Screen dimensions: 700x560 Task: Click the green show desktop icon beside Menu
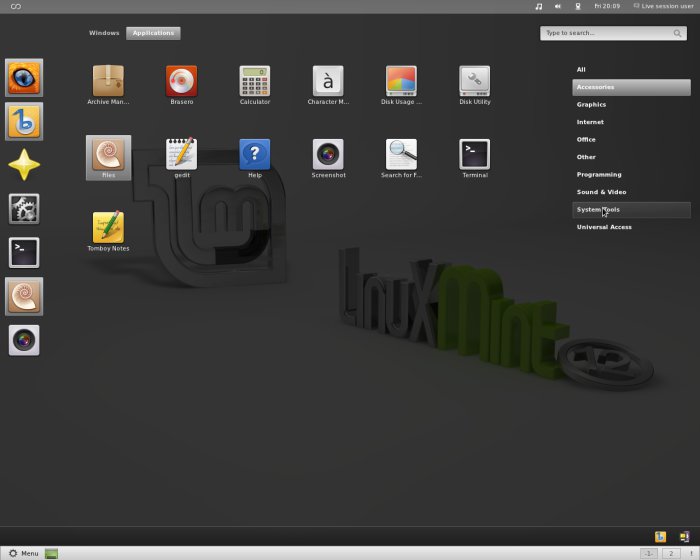click(51, 553)
